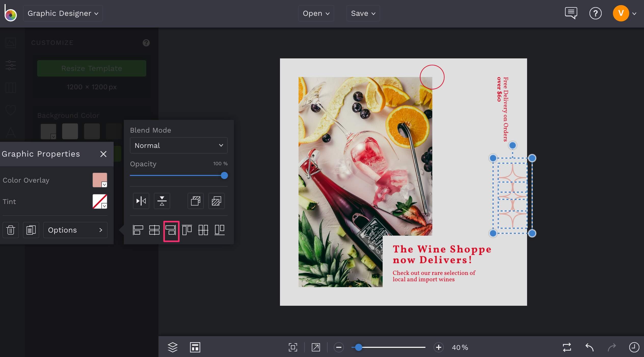Select the Text tool in the sidebar
Image resolution: width=644 pixels, height=357 pixels.
[11, 132]
